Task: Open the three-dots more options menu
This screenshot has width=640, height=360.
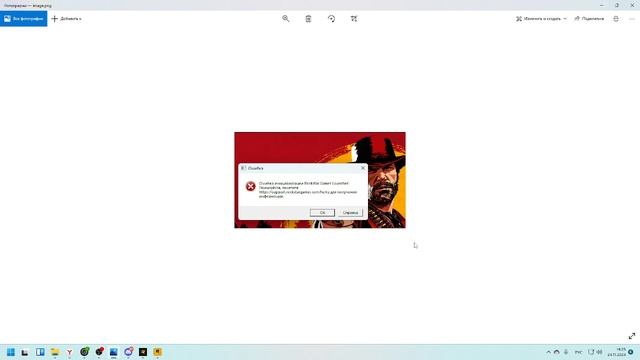Action: click(632, 19)
